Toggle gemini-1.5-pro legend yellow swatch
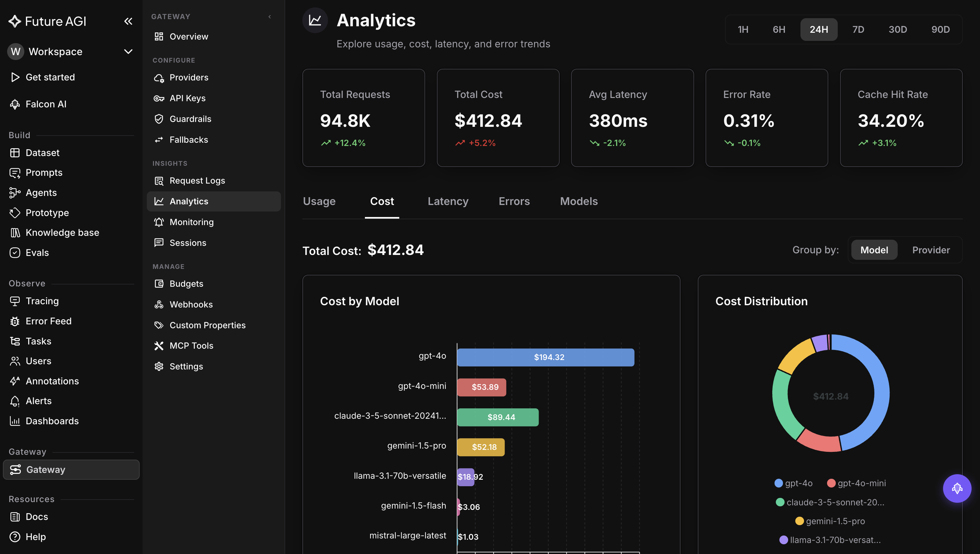The width and height of the screenshot is (980, 554). pos(799,521)
